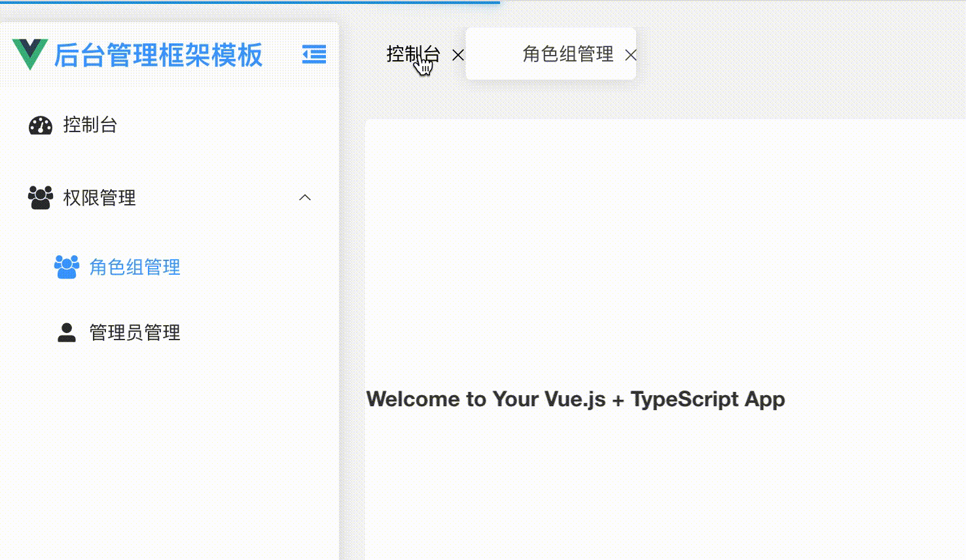Click the dashboard gauge icon beside 控制台
The height and width of the screenshot is (560, 966).
click(41, 125)
